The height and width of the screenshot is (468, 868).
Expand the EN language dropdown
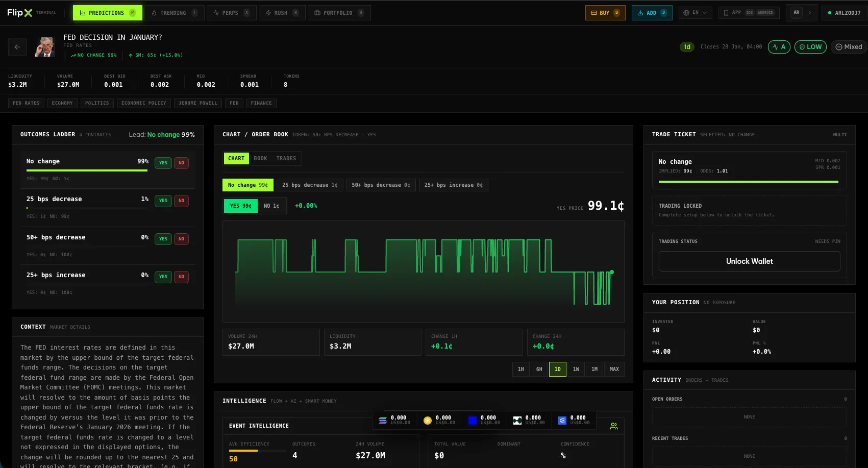(695, 13)
